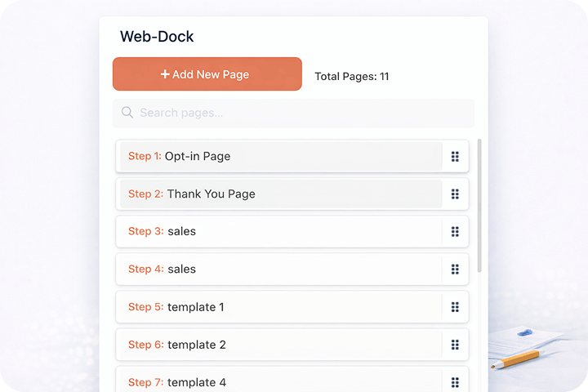Click drag handle icon for Opt-in Page
This screenshot has height=392, width=588.
[455, 156]
